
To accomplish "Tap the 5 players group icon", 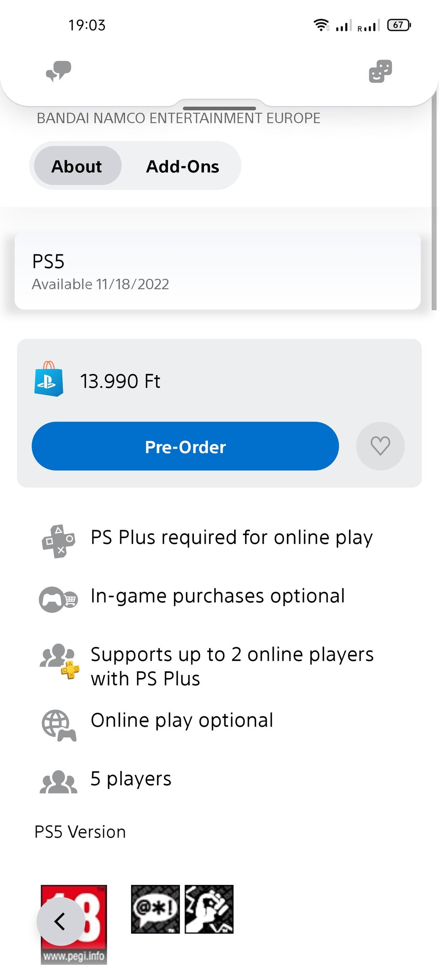I will (x=58, y=782).
